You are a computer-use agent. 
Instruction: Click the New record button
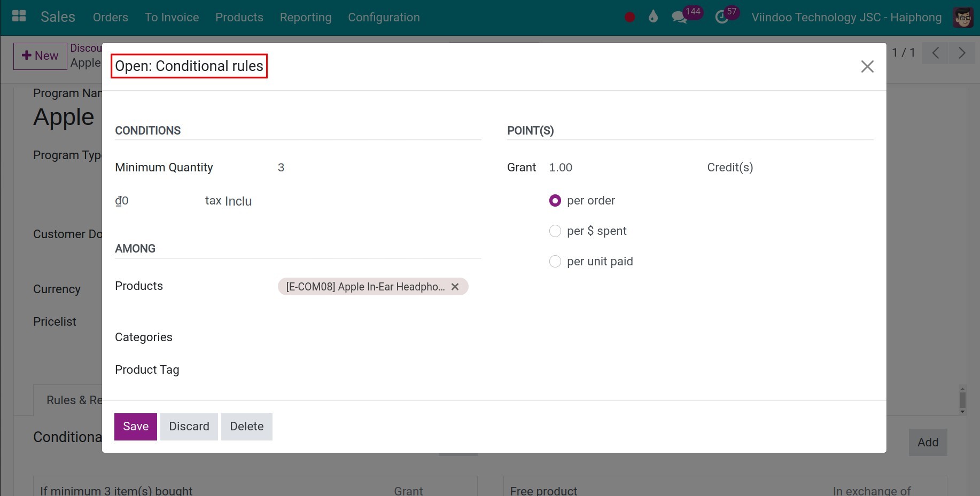(x=40, y=56)
